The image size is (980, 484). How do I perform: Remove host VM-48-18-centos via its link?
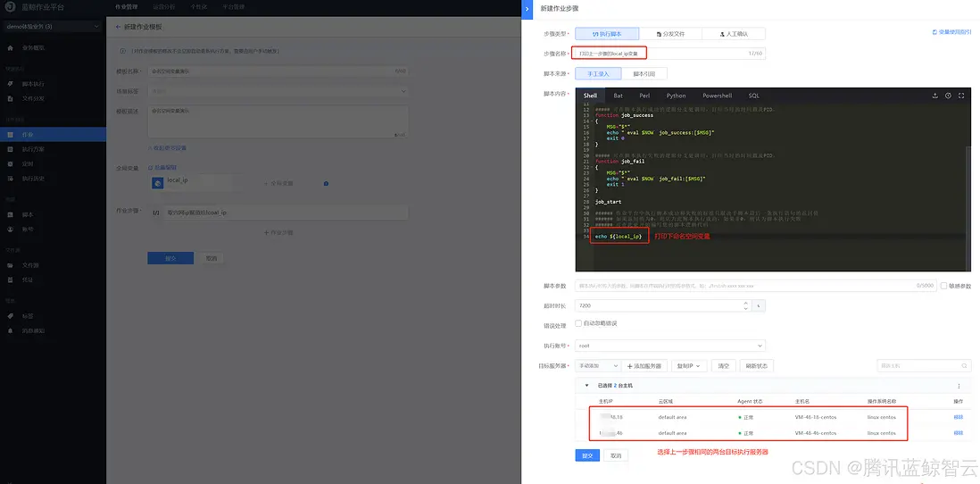tap(958, 416)
